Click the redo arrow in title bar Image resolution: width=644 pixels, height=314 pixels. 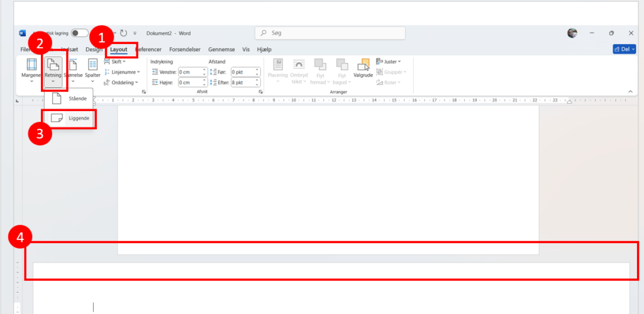click(x=124, y=33)
